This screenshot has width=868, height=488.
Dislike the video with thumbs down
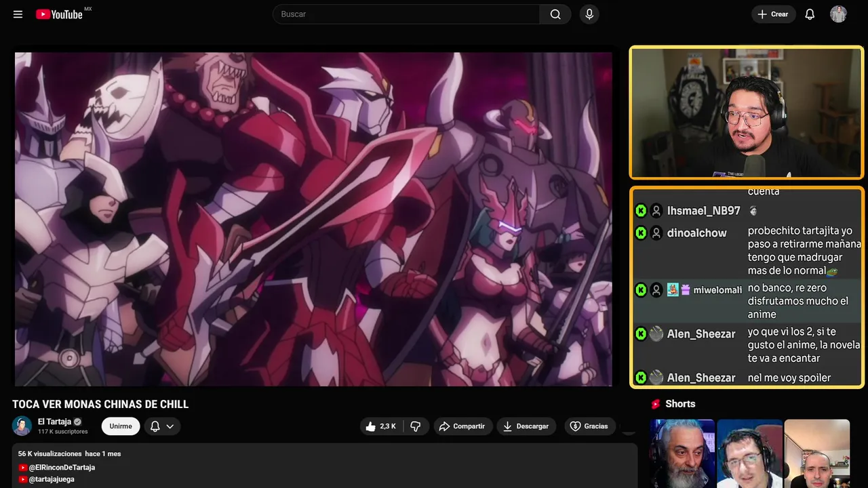(x=416, y=426)
